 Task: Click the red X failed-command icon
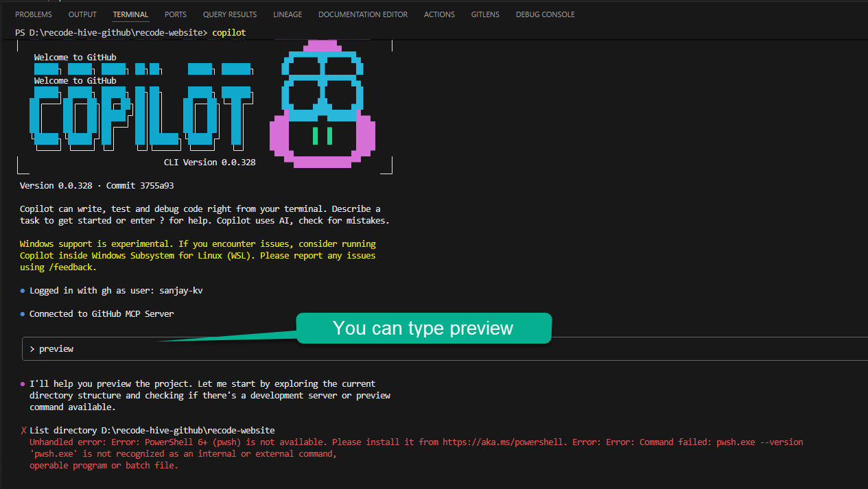pos(23,430)
